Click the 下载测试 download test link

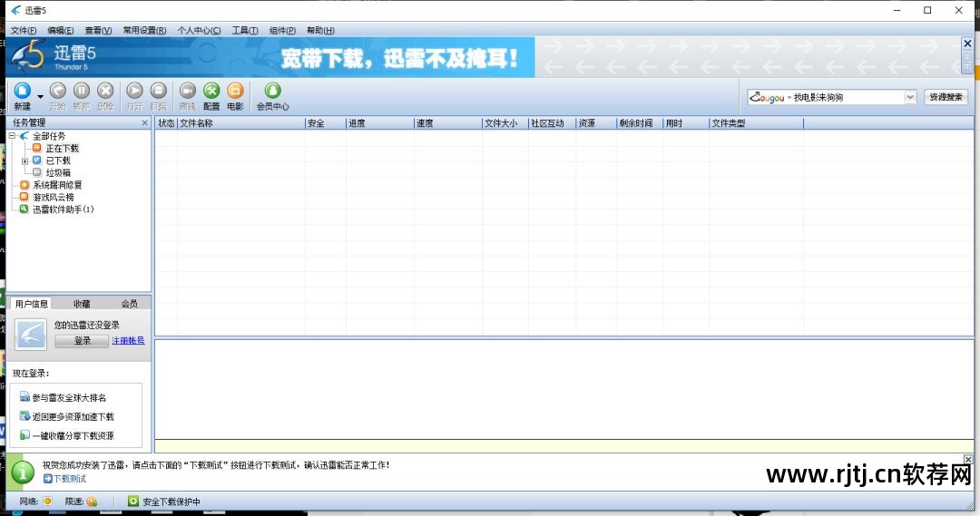click(x=69, y=479)
